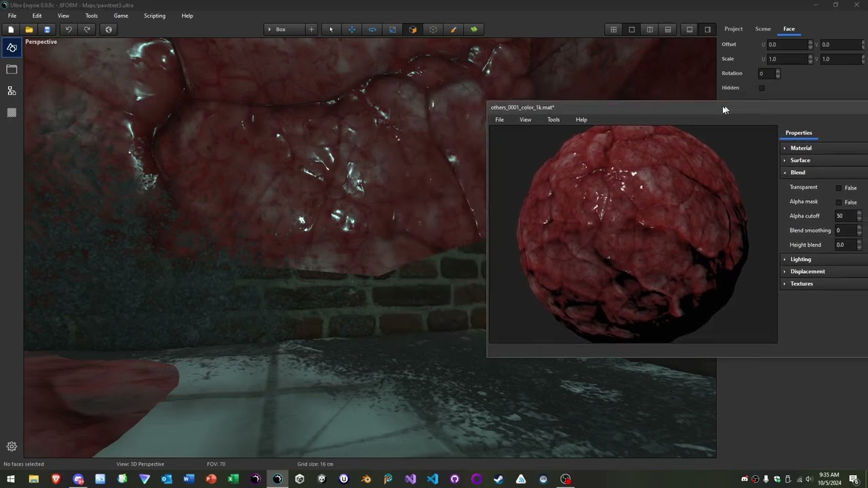Open the hierarchy icon in left sidebar
868x488 pixels.
click(x=12, y=91)
